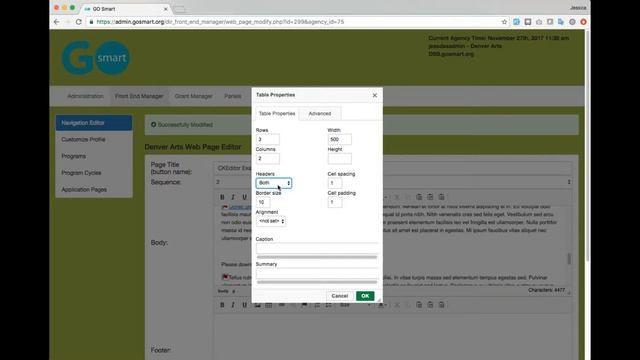
Task: Open the Panels menu
Action: (233, 96)
